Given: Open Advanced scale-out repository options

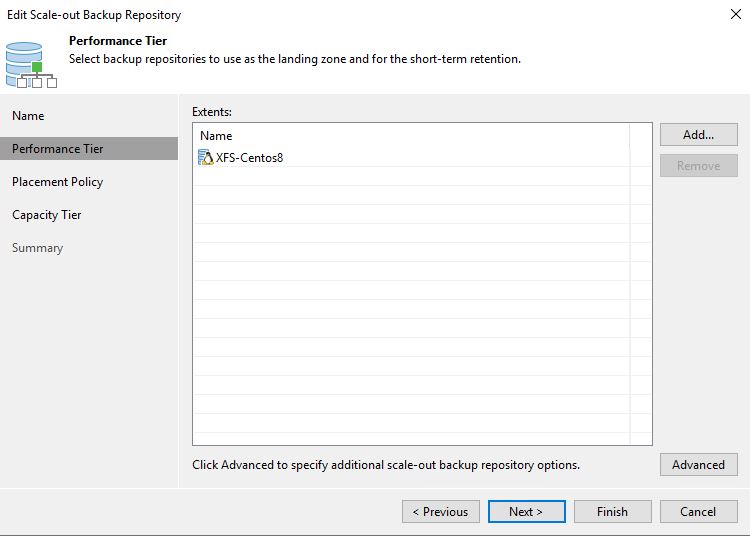Looking at the screenshot, I should pos(698,464).
